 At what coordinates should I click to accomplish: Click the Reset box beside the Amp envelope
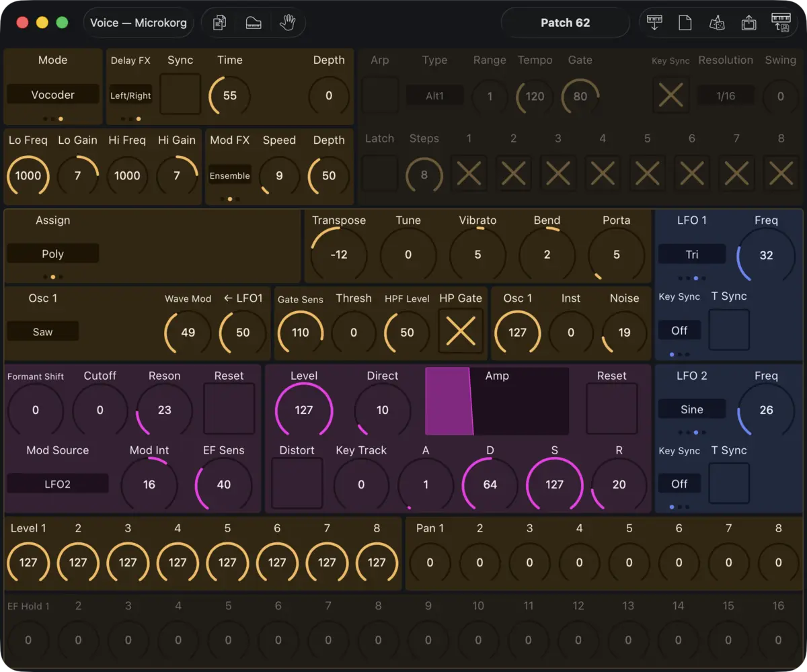(612, 409)
